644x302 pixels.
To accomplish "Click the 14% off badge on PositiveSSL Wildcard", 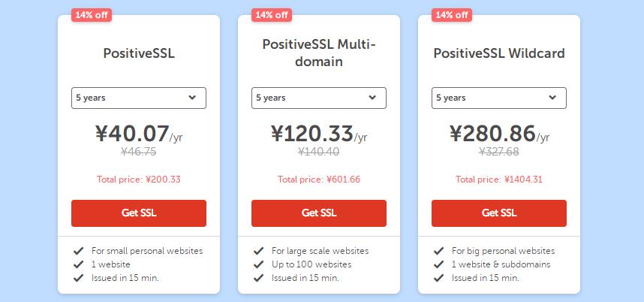I will (x=451, y=14).
